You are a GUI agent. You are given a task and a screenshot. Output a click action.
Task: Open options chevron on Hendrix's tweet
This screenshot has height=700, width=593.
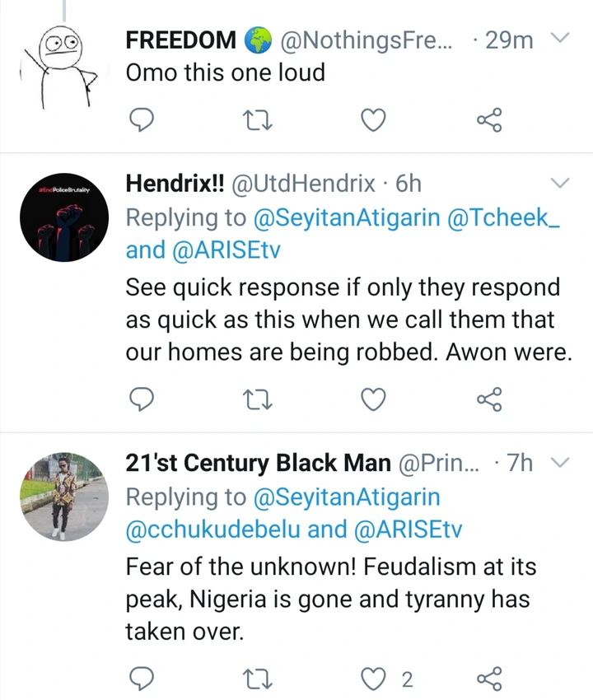(x=560, y=182)
